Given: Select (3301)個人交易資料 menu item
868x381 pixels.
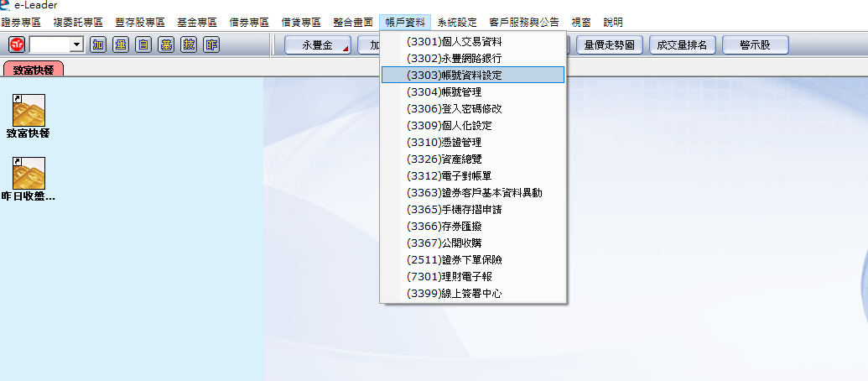Looking at the screenshot, I should pos(473,41).
